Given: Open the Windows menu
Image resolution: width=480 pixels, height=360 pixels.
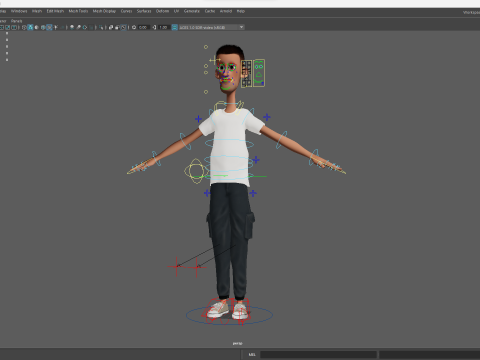Looking at the screenshot, I should 19,11.
